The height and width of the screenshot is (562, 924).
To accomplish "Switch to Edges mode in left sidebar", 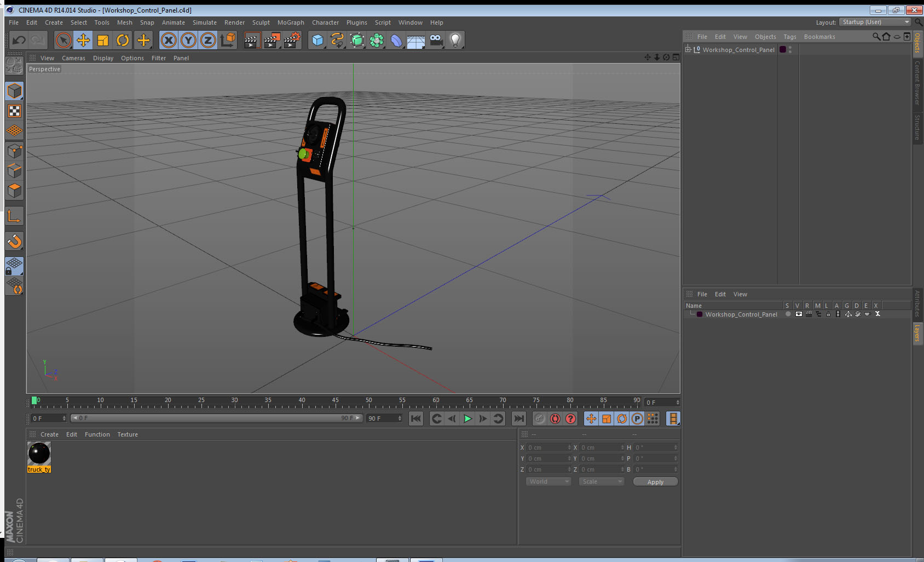I will tap(15, 171).
